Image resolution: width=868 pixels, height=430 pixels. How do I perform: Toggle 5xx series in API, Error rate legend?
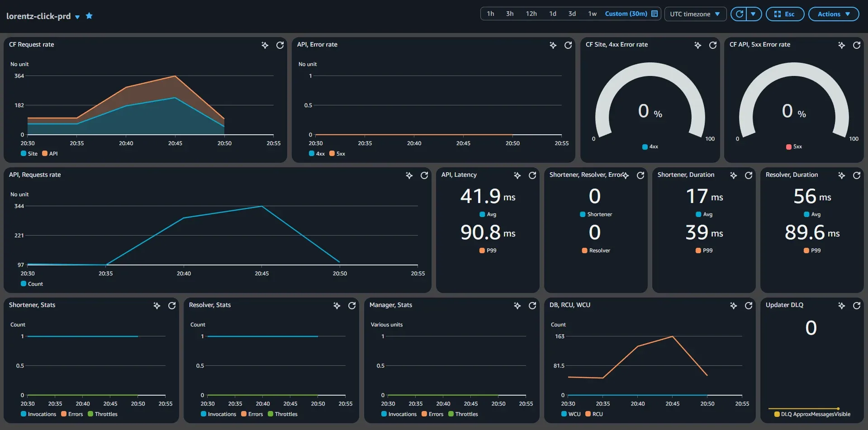[x=337, y=154]
